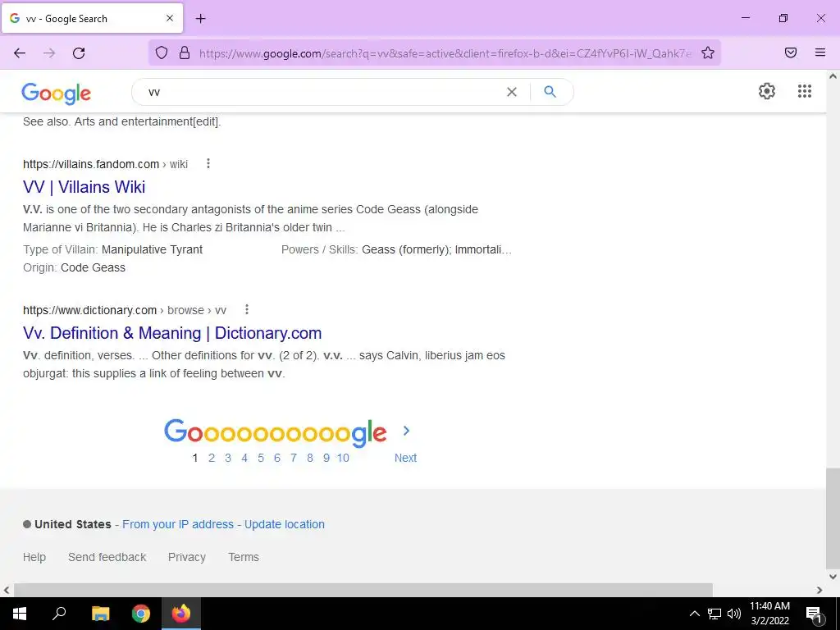
Task: Bookmark this page with the star icon
Action: tap(708, 52)
